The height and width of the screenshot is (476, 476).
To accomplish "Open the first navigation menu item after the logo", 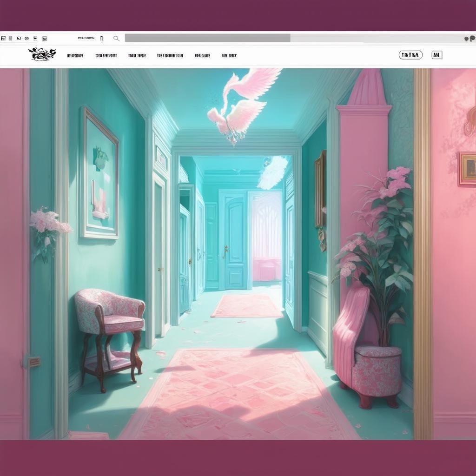I will click(x=75, y=56).
